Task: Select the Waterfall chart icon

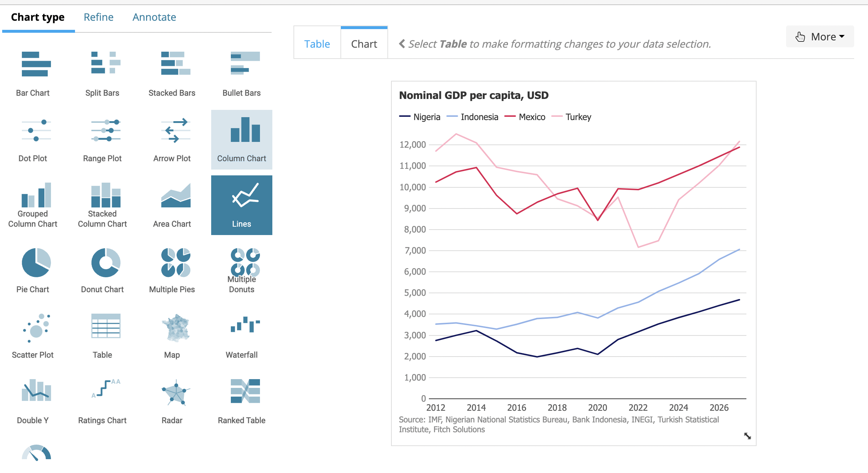Action: click(245, 325)
